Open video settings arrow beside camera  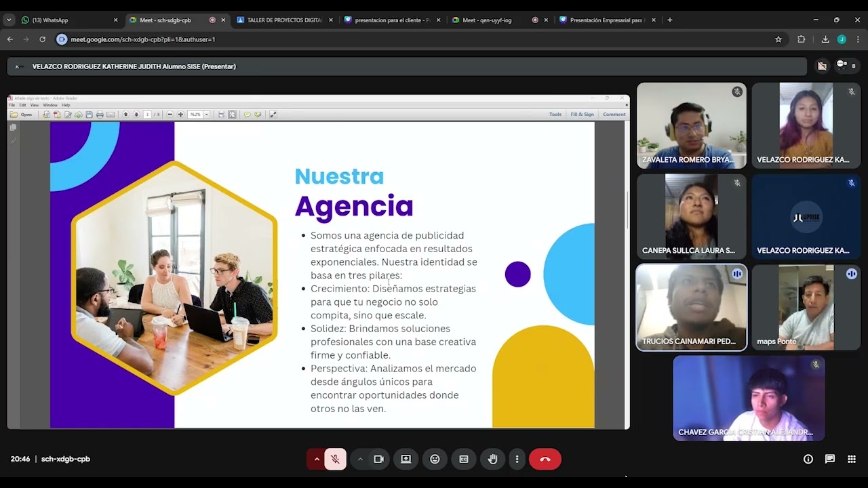360,459
